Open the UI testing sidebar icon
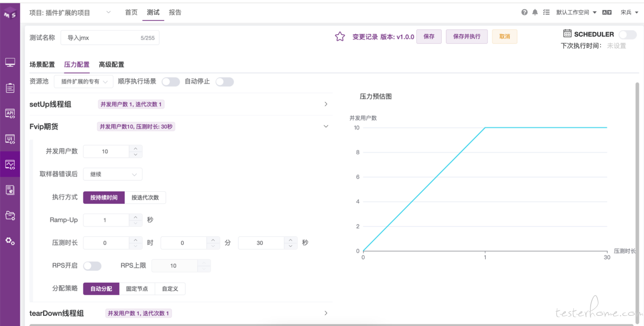644x326 pixels. 10,139
